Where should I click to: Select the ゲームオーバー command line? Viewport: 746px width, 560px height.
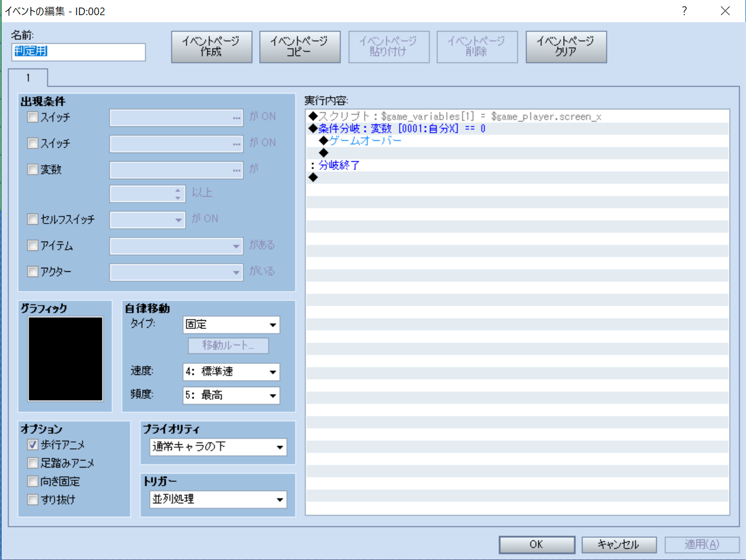(x=518, y=141)
